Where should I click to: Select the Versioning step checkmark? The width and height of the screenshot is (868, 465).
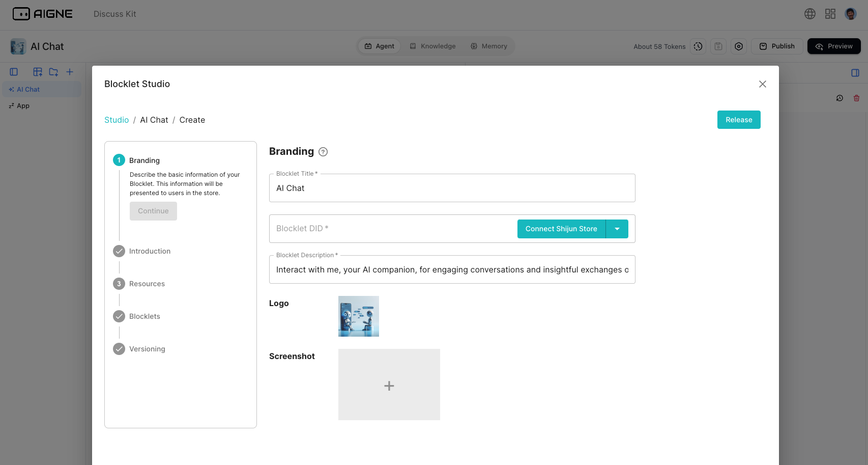[x=119, y=348]
